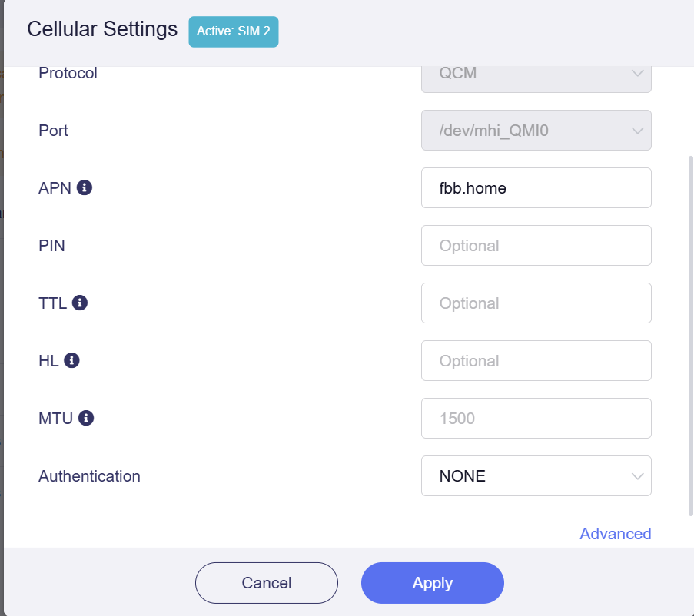Image resolution: width=694 pixels, height=616 pixels.
Task: Select the HL input field
Action: (536, 361)
